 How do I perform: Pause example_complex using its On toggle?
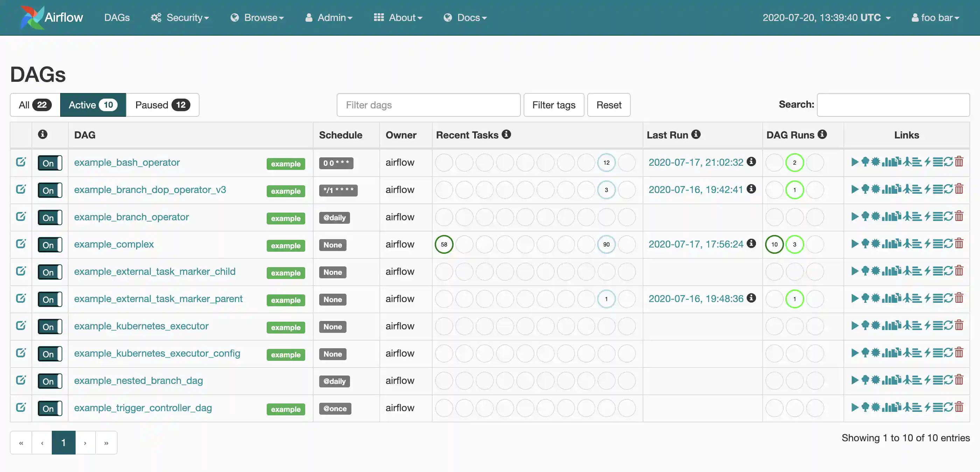[x=49, y=245]
